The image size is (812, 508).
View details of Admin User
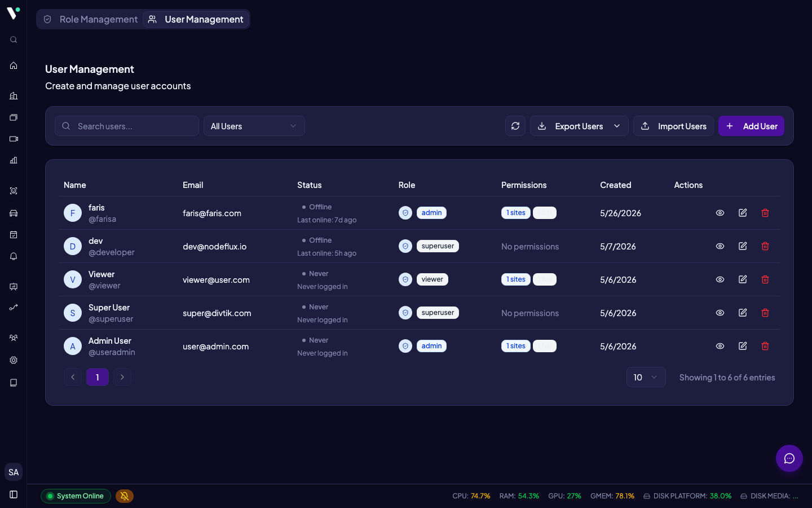click(x=720, y=346)
